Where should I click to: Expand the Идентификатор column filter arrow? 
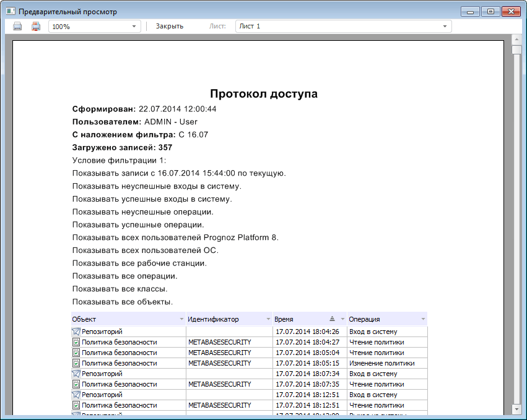tap(268, 319)
